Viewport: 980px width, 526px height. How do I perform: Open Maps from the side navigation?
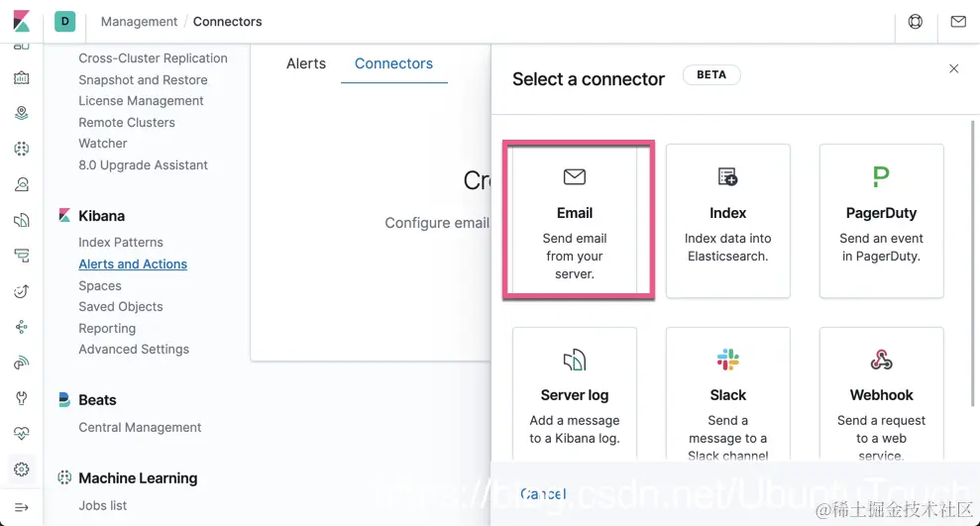[x=21, y=113]
